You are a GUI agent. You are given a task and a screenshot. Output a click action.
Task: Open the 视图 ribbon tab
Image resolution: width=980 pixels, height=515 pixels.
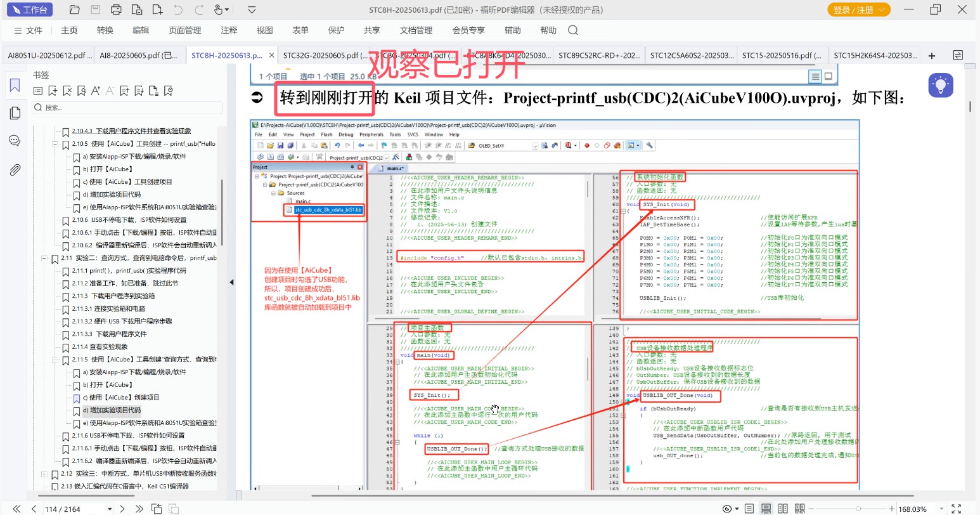(x=265, y=30)
